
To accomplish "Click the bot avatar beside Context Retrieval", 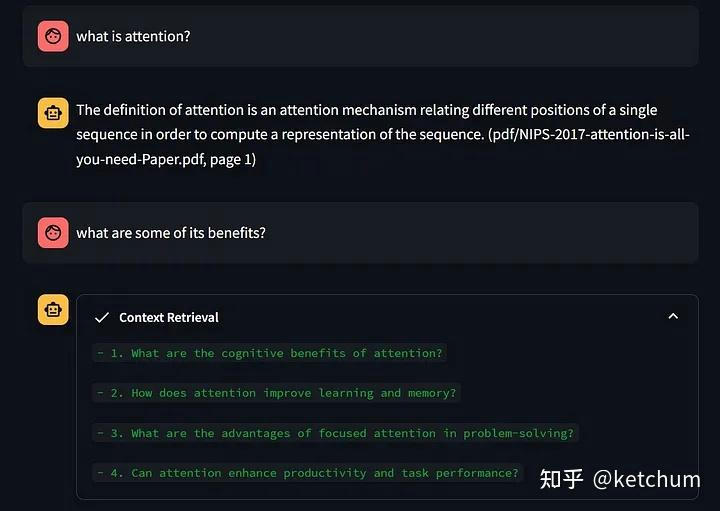I will coord(53,310).
